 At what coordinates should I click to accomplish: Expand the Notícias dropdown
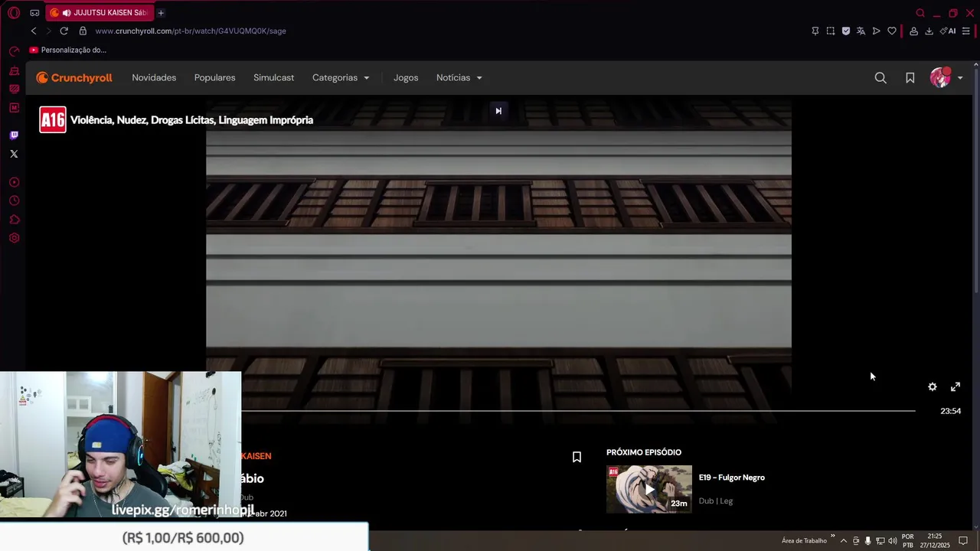pos(459,77)
